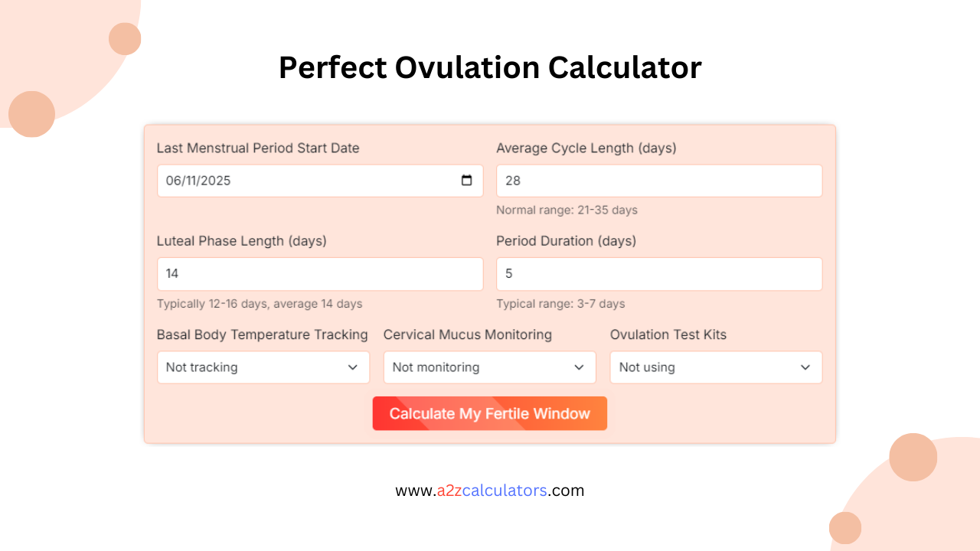980x551 pixels.
Task: Open the a2zcalculators website link
Action: (x=489, y=491)
